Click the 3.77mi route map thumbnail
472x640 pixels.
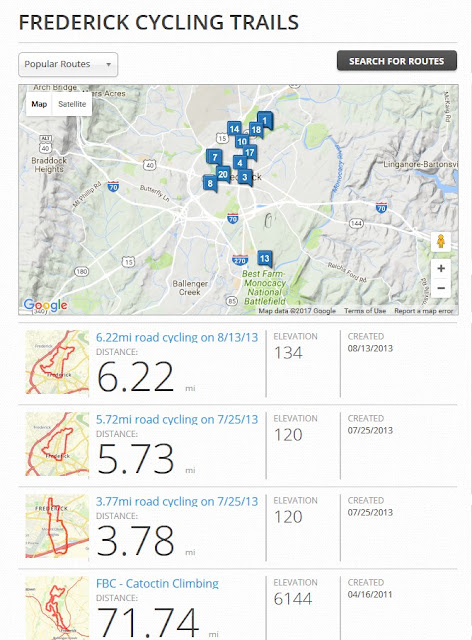[57, 526]
